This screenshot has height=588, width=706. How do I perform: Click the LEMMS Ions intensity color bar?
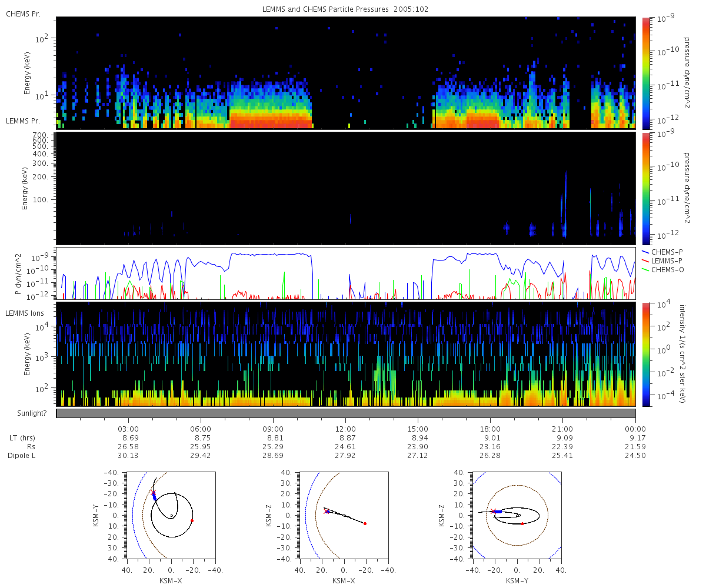(x=645, y=354)
